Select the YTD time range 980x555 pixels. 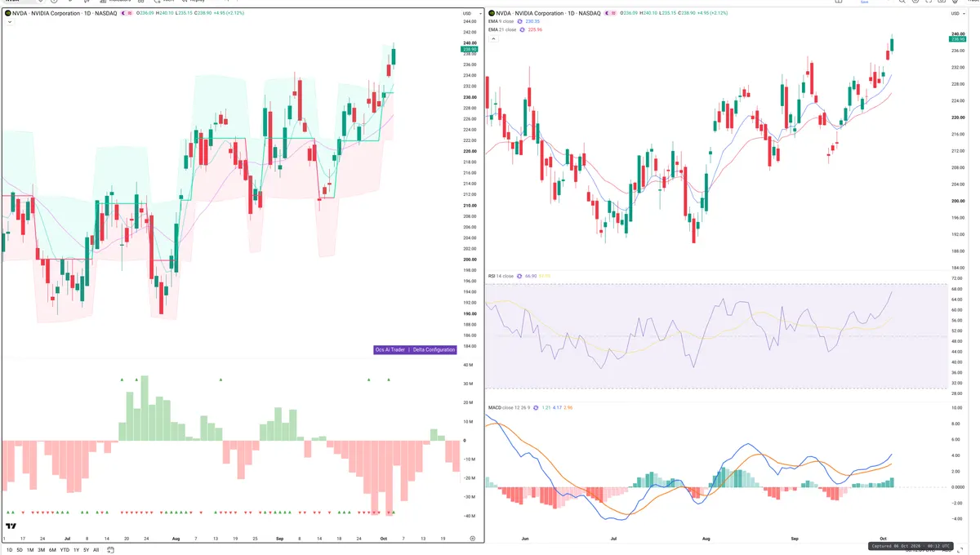tap(65, 550)
